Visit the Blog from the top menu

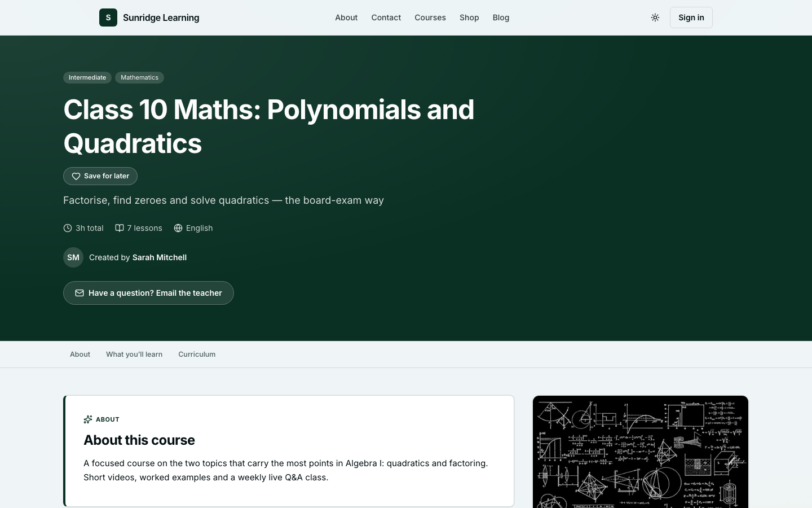(x=501, y=17)
